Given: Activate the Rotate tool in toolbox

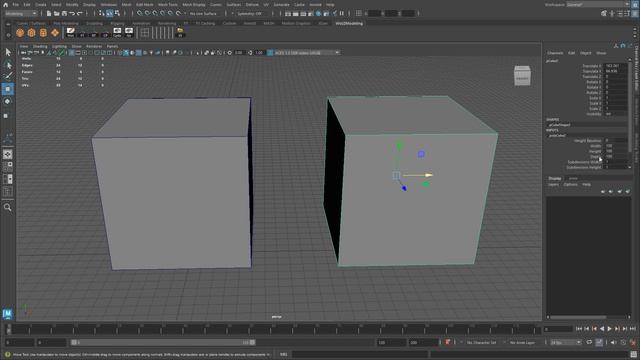Looking at the screenshot, I should [8, 101].
